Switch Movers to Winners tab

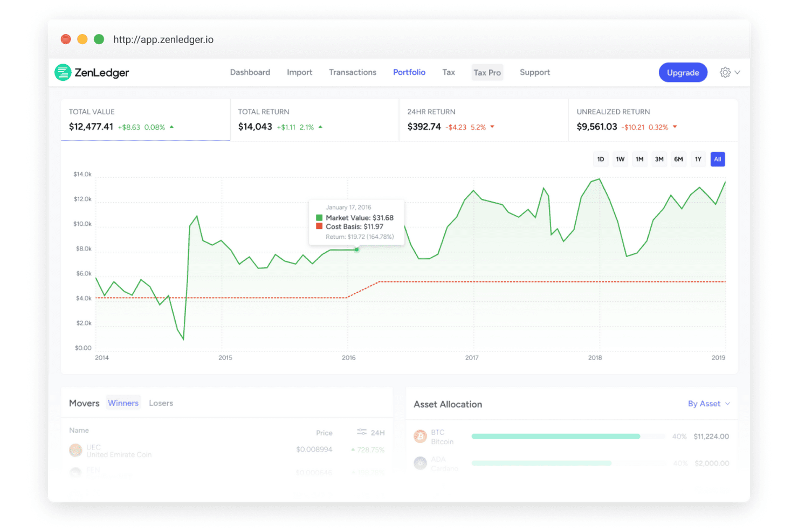click(x=123, y=403)
